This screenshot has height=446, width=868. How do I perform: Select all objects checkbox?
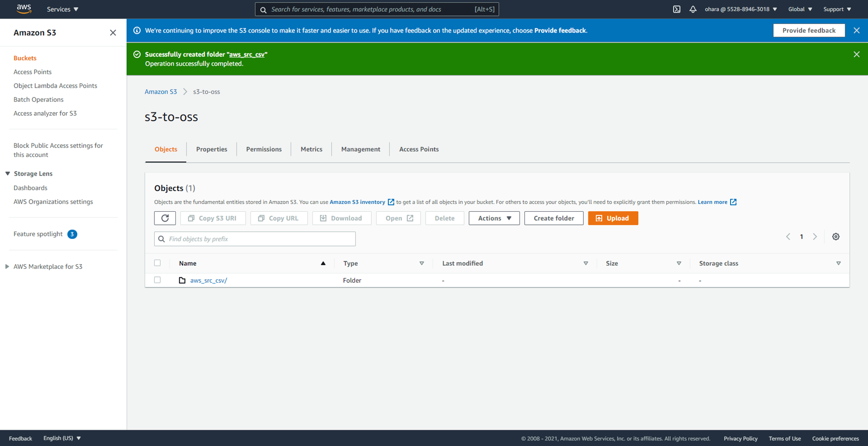click(x=158, y=263)
